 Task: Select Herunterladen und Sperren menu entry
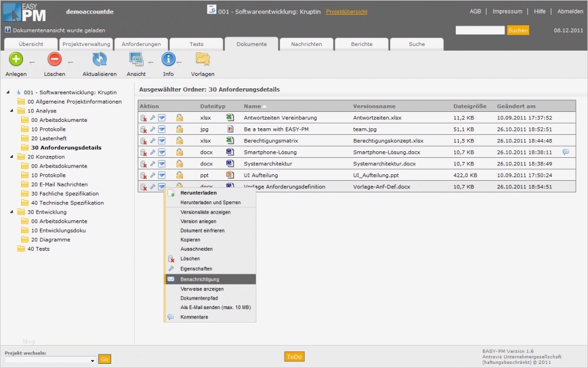pyautogui.click(x=211, y=203)
